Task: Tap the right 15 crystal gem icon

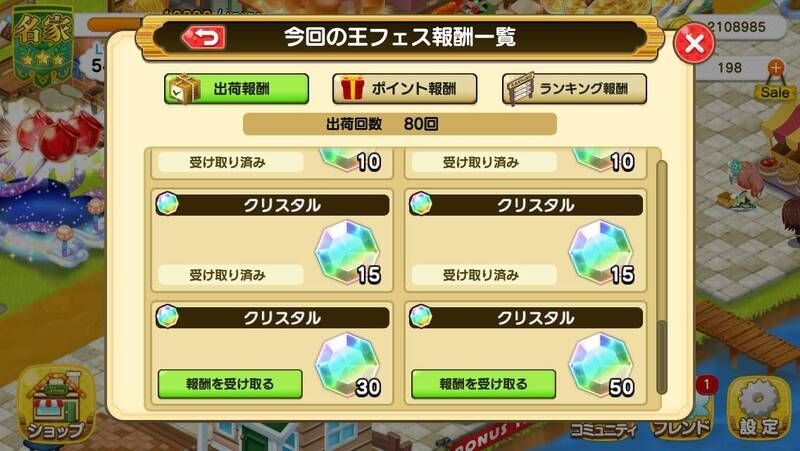Action: point(601,252)
